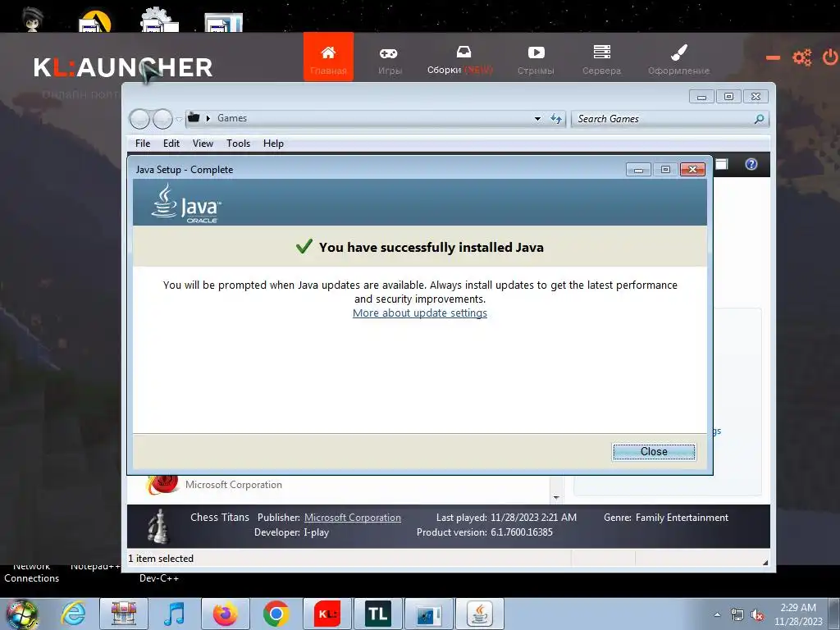Click the Show desktop strip at taskbar end
The image size is (840, 630).
click(x=834, y=614)
